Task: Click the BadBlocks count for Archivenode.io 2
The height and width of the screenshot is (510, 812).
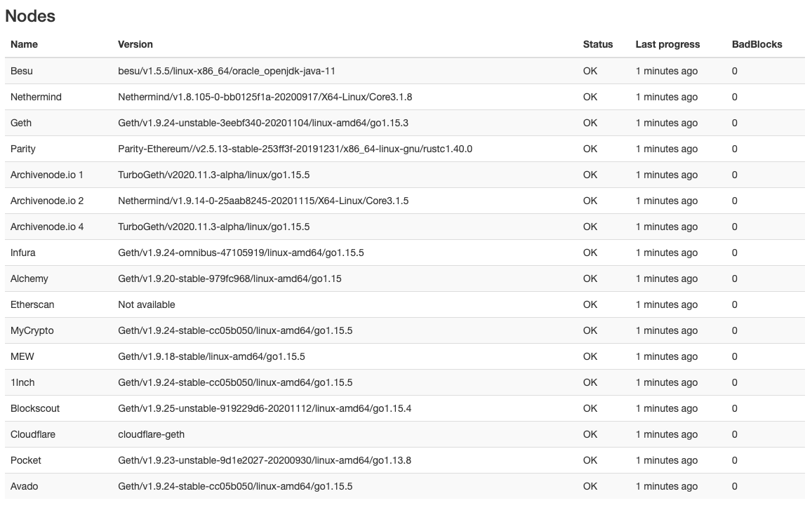Action: [x=734, y=201]
